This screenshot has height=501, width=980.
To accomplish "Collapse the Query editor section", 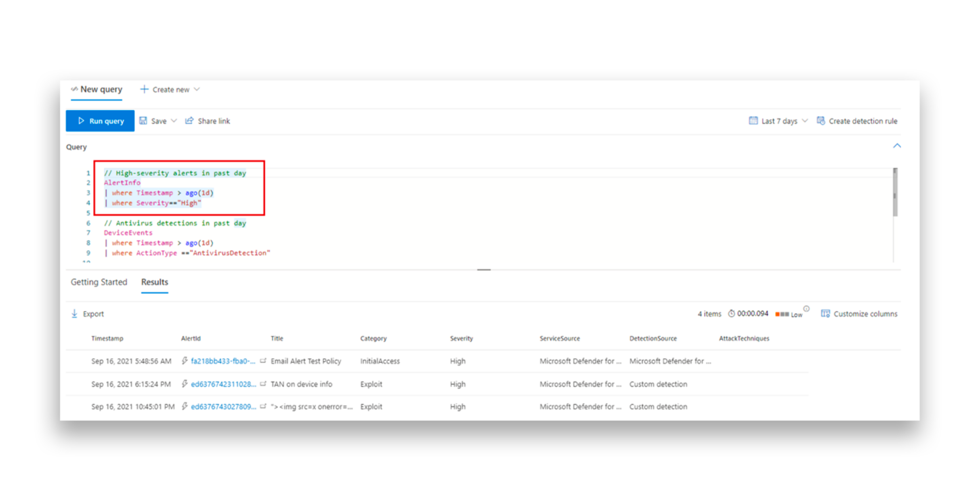I will pyautogui.click(x=897, y=146).
